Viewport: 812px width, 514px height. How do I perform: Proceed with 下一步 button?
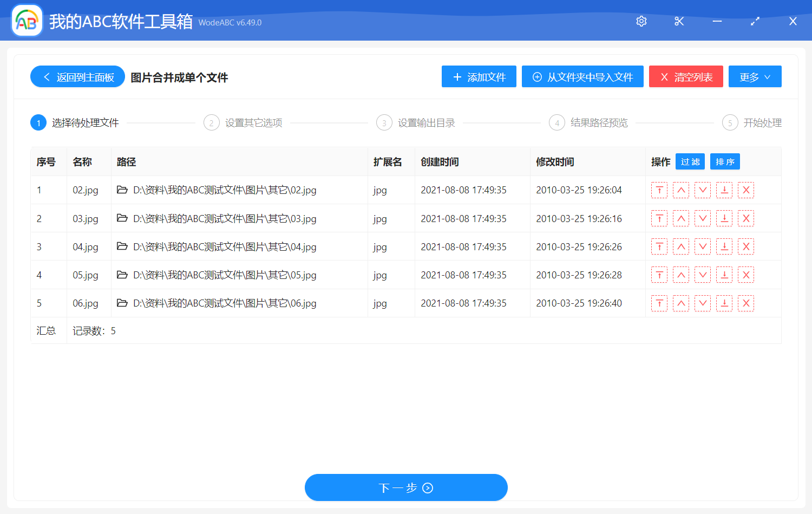(406, 487)
